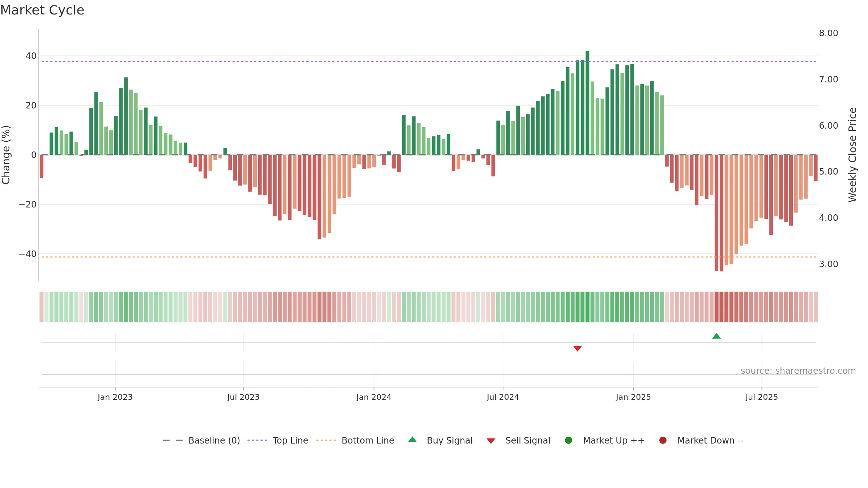
Task: Click the Change (%) axis title
Action: [6, 155]
